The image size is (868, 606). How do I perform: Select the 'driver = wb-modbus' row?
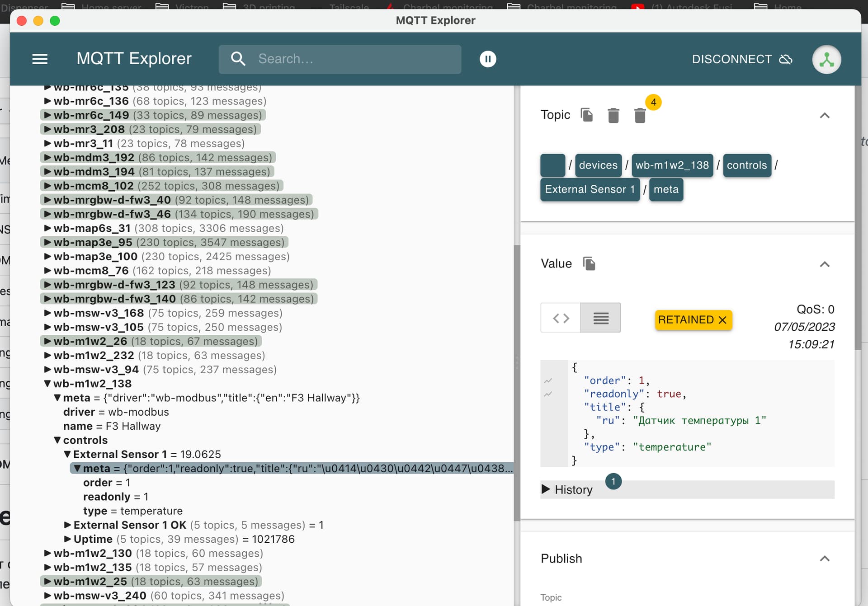pyautogui.click(x=116, y=412)
